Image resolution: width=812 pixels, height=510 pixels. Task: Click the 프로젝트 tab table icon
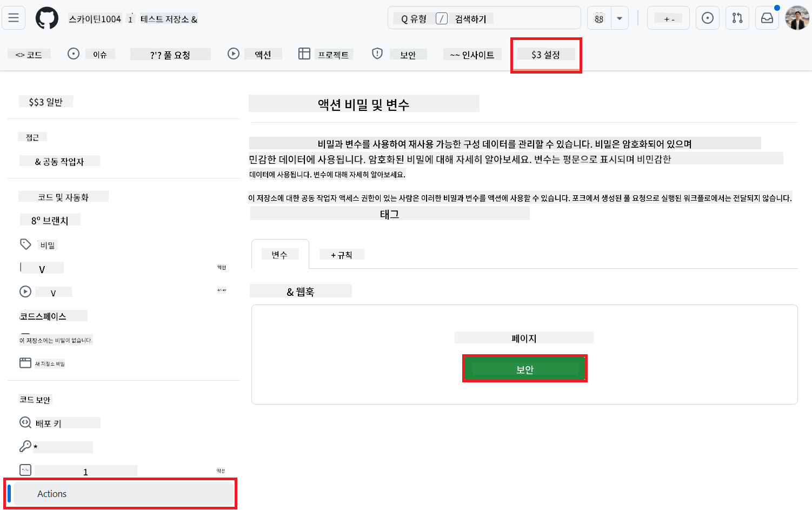[304, 54]
